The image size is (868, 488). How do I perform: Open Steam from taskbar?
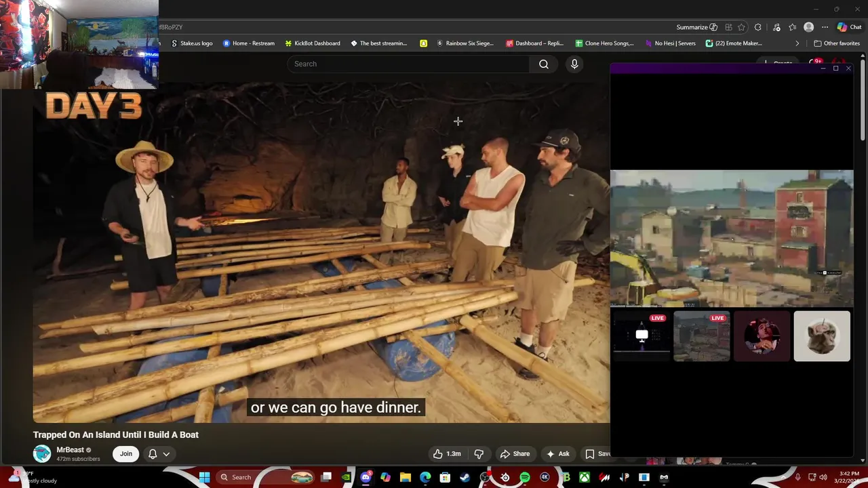pyautogui.click(x=465, y=477)
